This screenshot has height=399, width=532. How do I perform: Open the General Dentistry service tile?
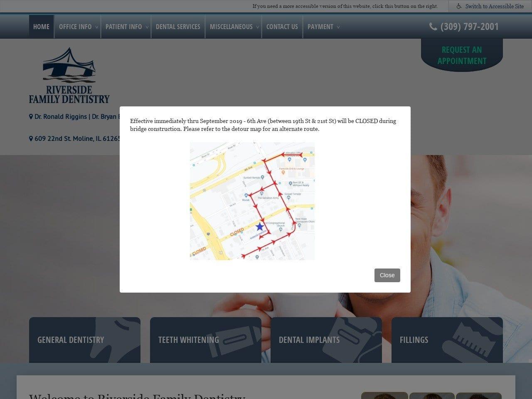click(x=85, y=340)
